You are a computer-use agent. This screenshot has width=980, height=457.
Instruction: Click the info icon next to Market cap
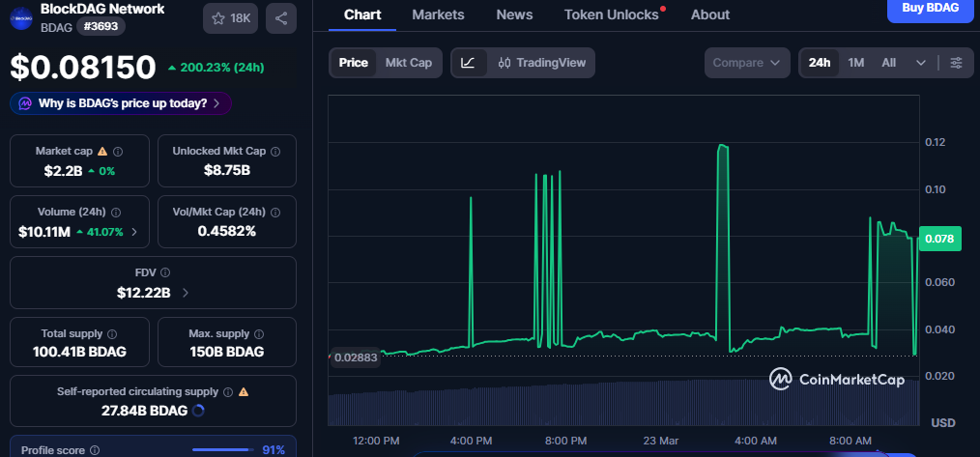pos(118,152)
